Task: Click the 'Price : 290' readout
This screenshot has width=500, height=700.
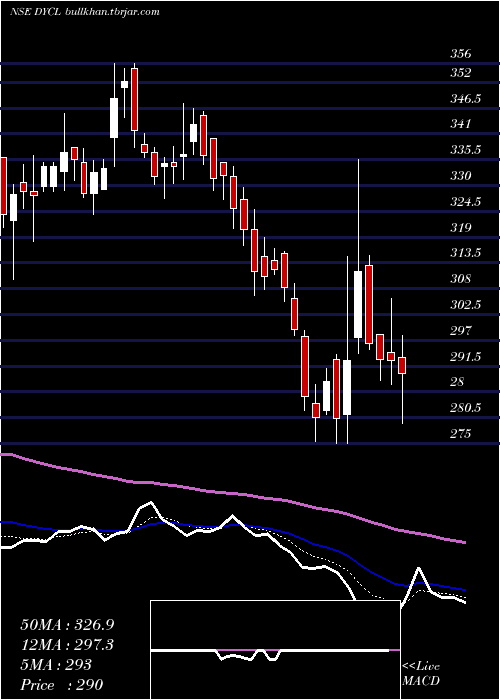Action: (61, 684)
